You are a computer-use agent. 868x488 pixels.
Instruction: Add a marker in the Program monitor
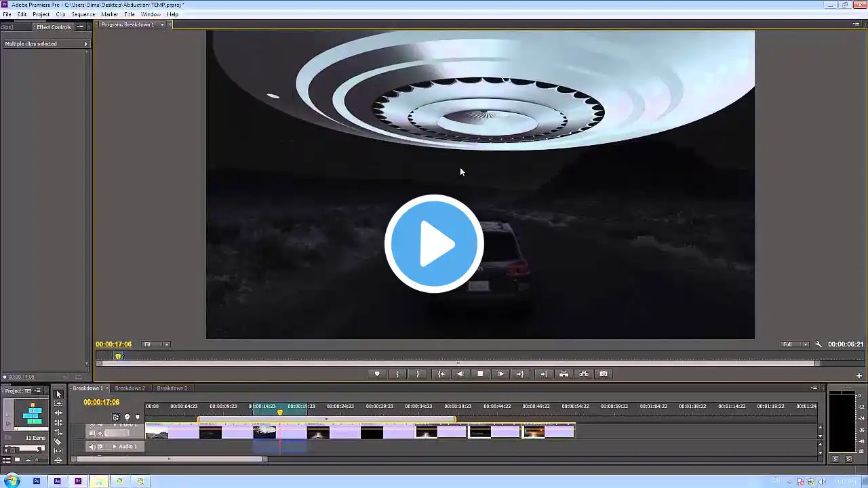[377, 373]
